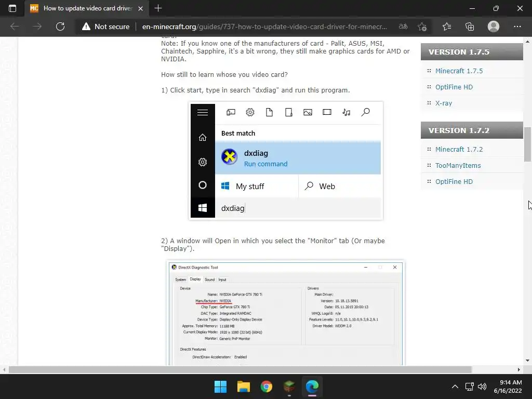Open the browser profile avatar

pos(494,26)
